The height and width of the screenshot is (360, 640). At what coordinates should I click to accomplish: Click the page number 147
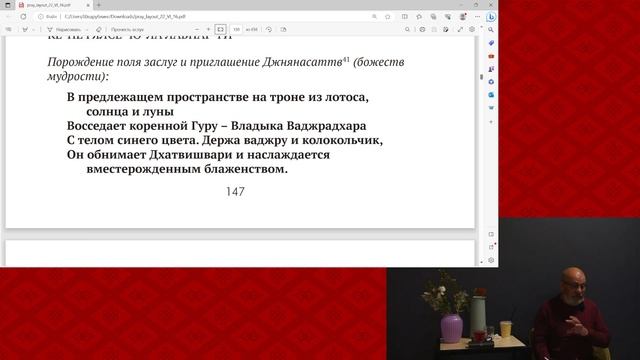(235, 191)
